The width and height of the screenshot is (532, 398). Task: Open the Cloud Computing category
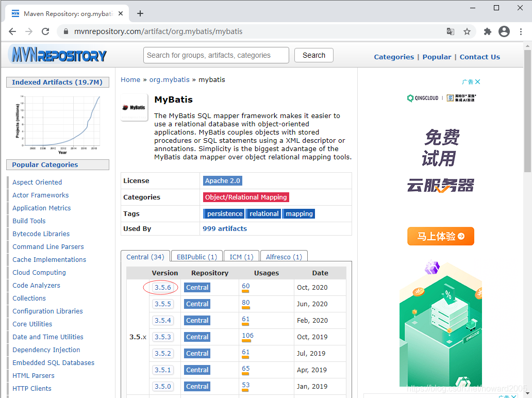click(39, 272)
